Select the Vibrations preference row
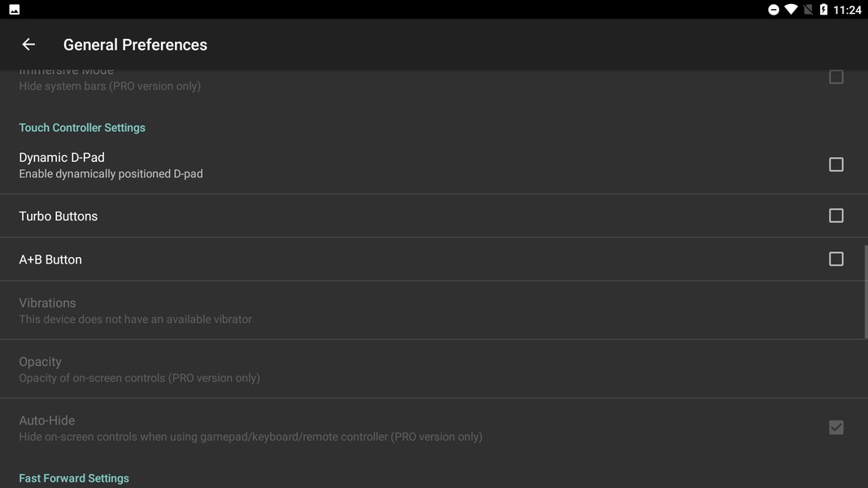 (x=135, y=310)
